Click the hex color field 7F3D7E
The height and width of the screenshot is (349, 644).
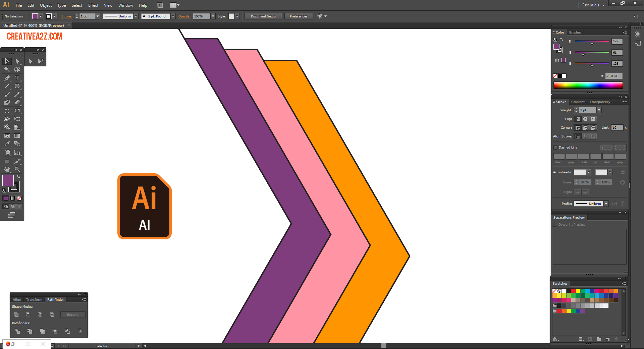[614, 76]
